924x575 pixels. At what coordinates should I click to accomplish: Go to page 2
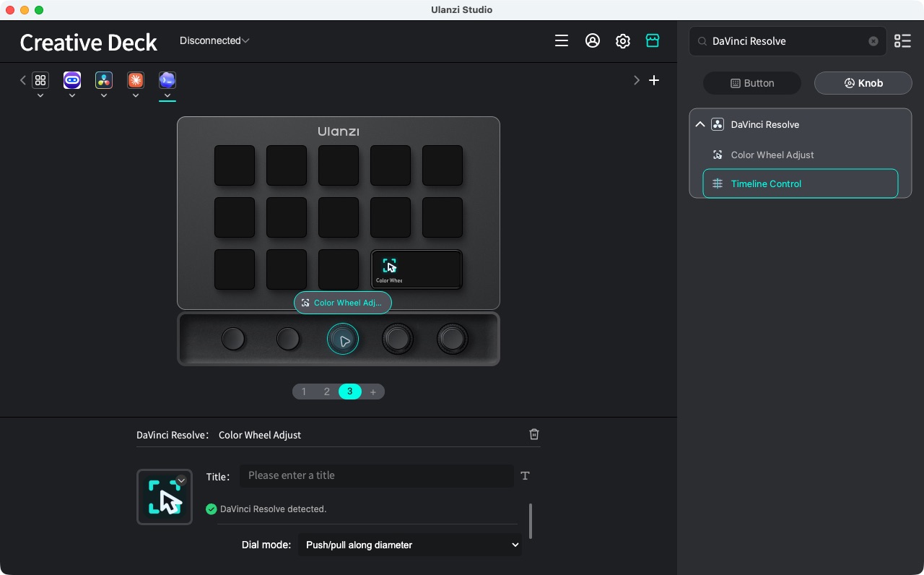[327, 392]
